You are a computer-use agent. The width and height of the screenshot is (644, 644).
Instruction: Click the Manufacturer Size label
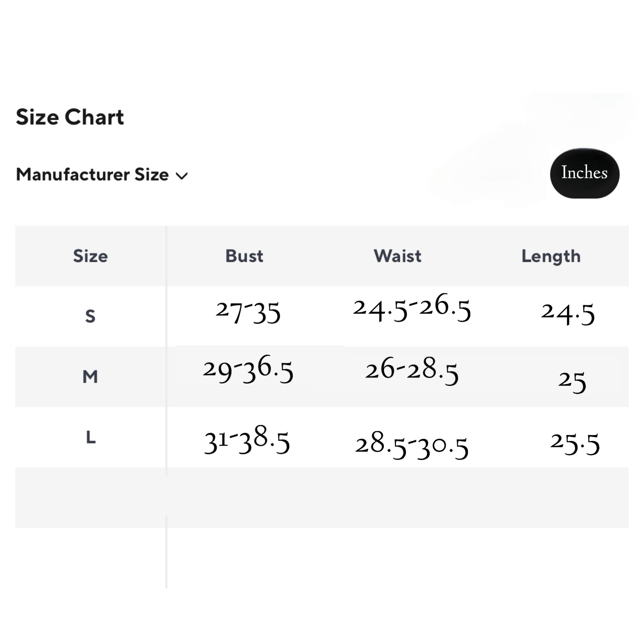tap(92, 175)
